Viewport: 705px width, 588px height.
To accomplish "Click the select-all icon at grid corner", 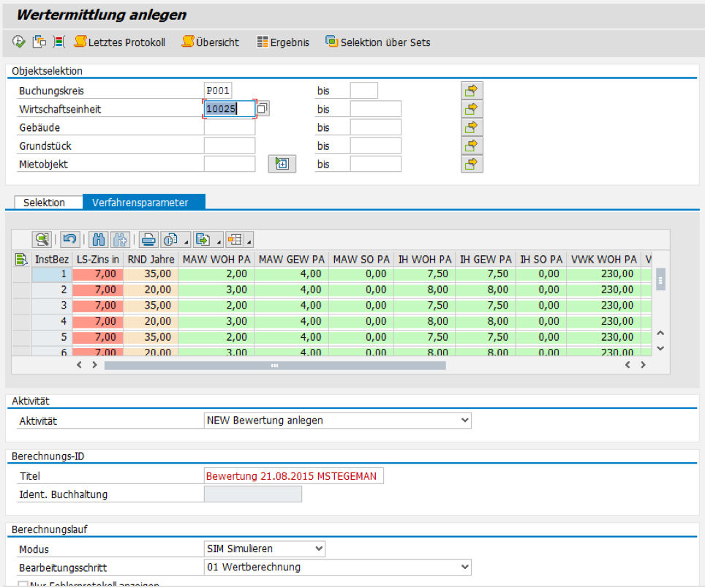I will [x=20, y=258].
